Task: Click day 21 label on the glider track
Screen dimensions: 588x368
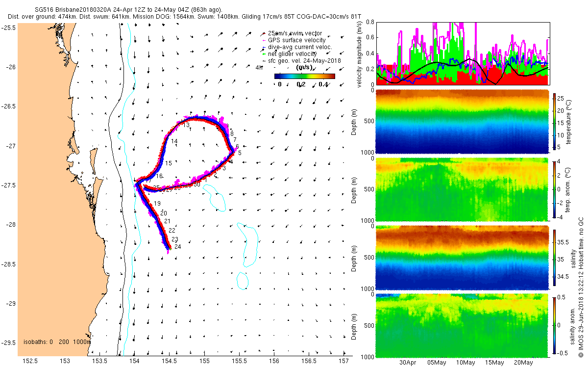Action: [167, 222]
